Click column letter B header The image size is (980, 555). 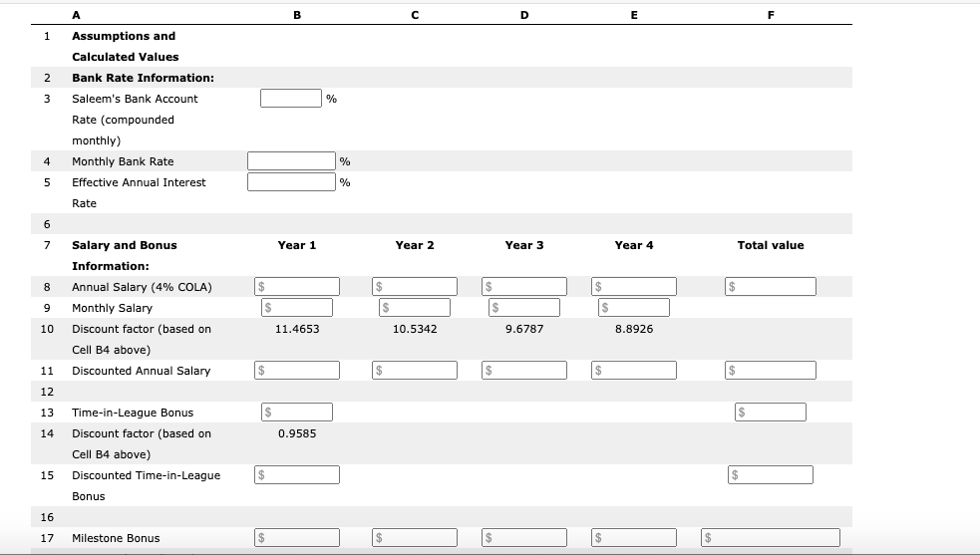pyautogui.click(x=297, y=15)
